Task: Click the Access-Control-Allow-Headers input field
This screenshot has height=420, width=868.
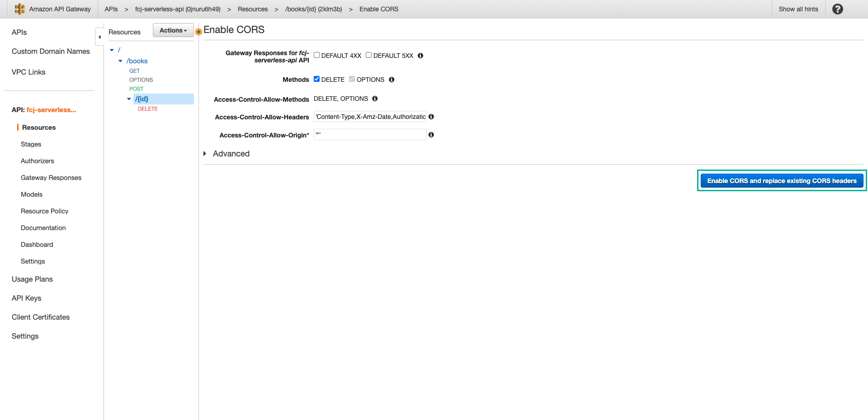Action: (370, 117)
